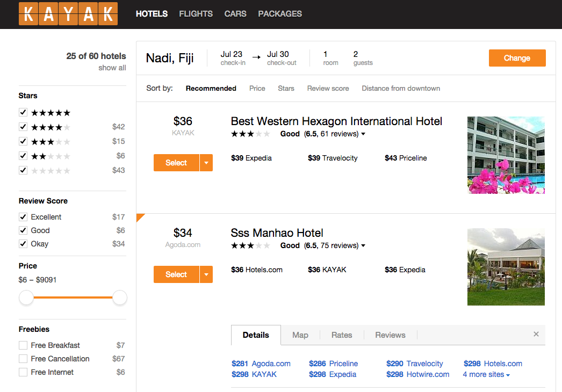Image resolution: width=562 pixels, height=392 pixels.
Task: Open dropdown arrow beside Sss Manhao Select button
Action: pos(206,274)
